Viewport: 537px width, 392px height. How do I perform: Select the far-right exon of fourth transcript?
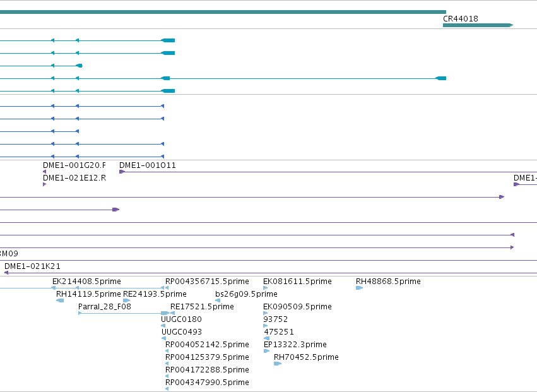coord(440,78)
